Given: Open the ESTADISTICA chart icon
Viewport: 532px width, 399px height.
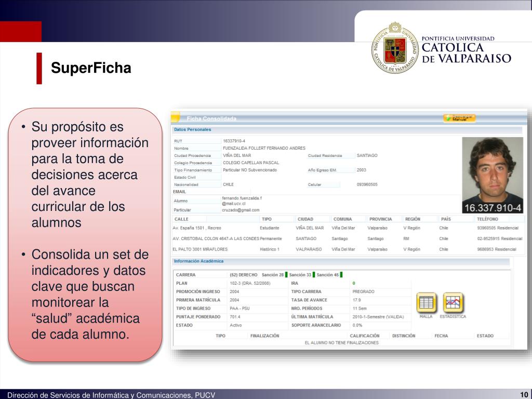Looking at the screenshot, I should pyautogui.click(x=453, y=302).
